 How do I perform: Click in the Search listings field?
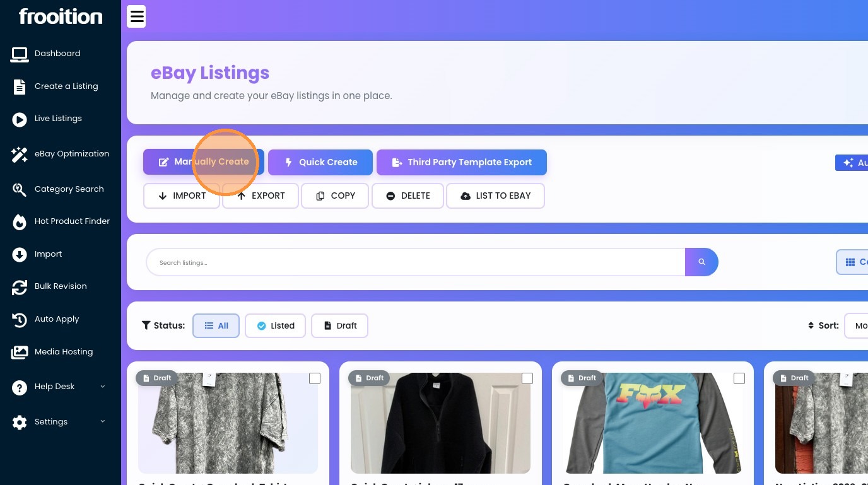pyautogui.click(x=416, y=262)
